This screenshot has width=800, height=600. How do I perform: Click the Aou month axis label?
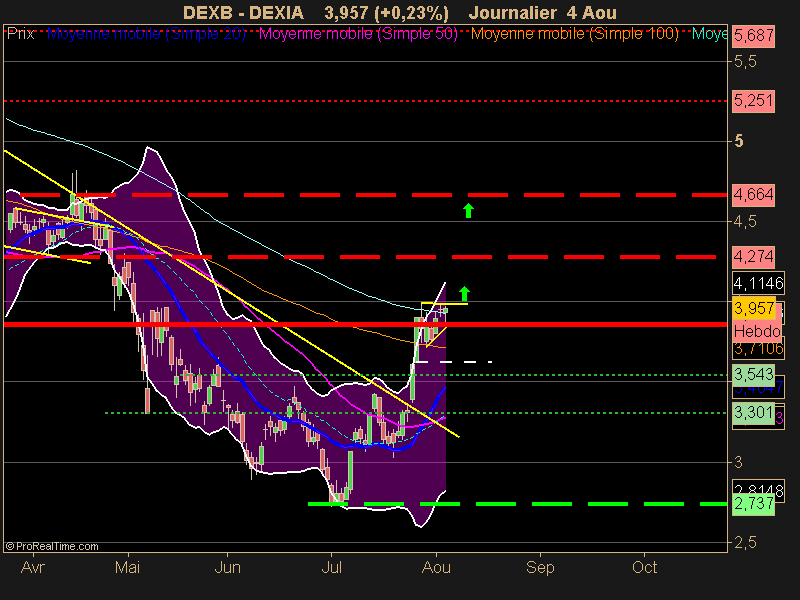(x=436, y=567)
